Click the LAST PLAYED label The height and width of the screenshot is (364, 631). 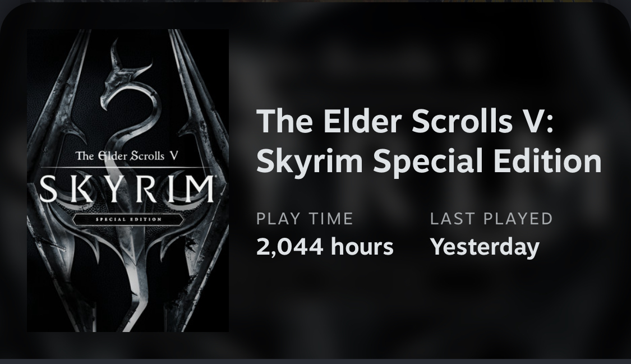click(x=491, y=219)
